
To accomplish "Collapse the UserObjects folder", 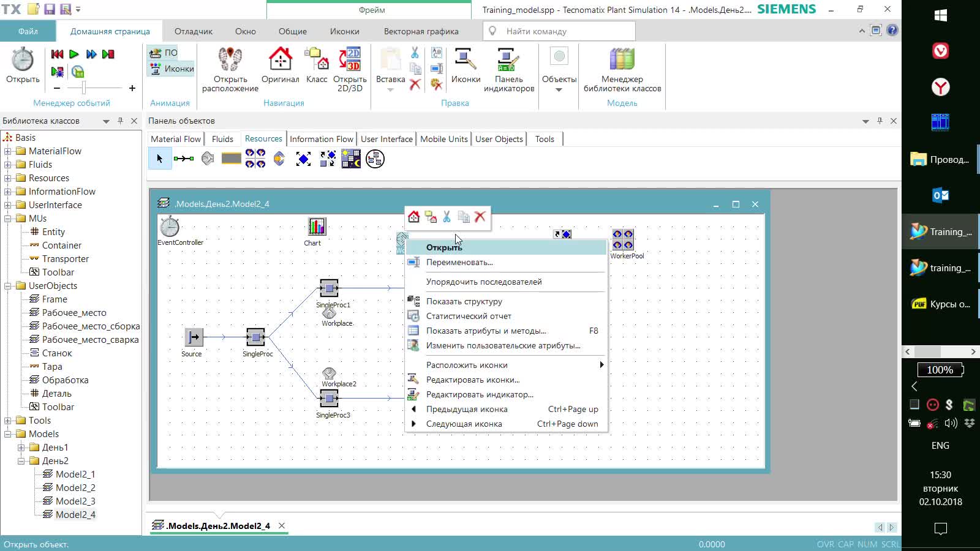I will pyautogui.click(x=8, y=286).
